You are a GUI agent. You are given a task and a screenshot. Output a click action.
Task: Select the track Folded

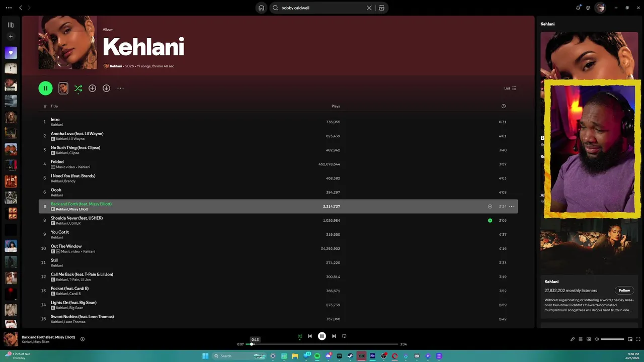[x=278, y=164]
